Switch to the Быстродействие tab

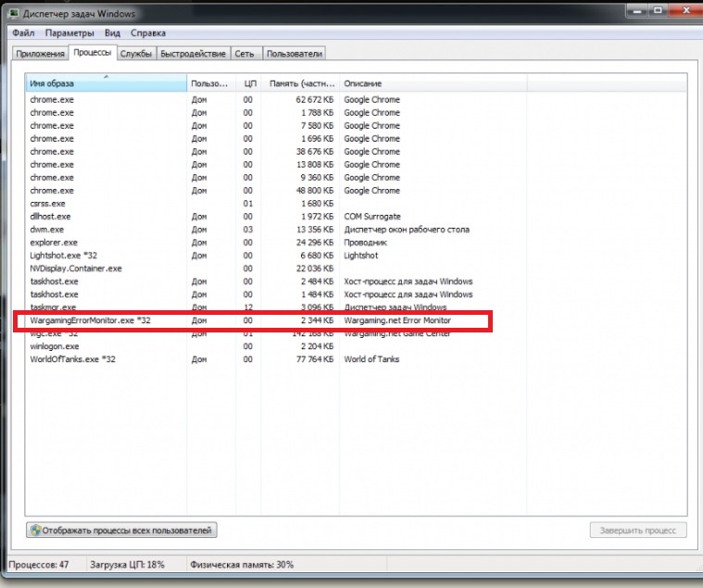tap(194, 54)
